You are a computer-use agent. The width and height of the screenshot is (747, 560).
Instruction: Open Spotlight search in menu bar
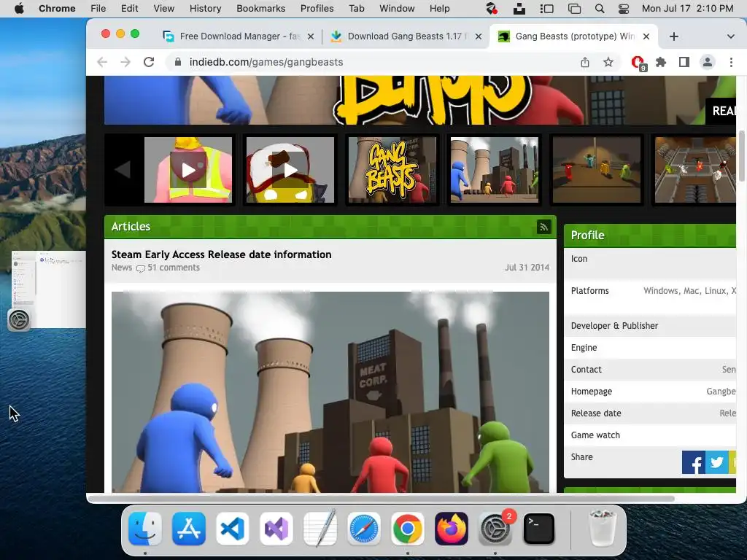tap(600, 9)
